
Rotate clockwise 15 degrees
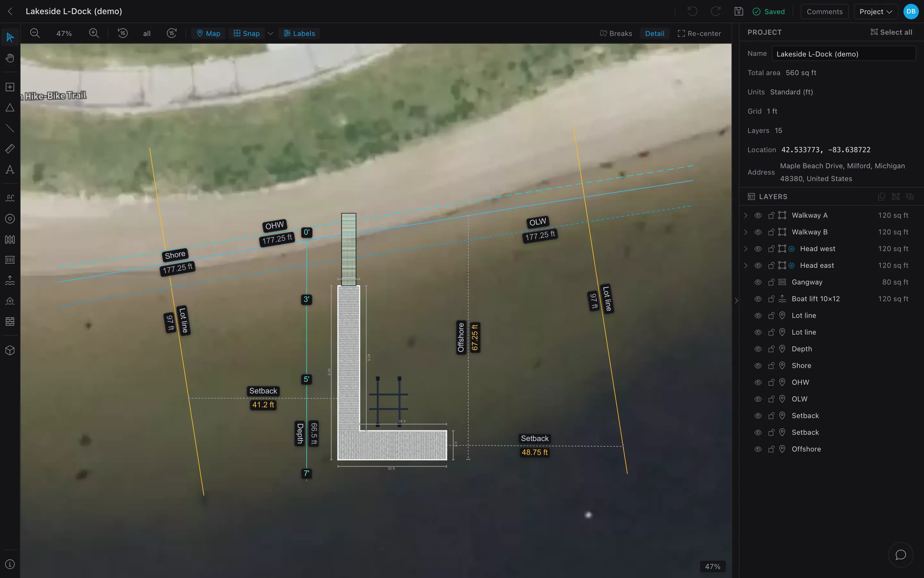click(x=171, y=33)
